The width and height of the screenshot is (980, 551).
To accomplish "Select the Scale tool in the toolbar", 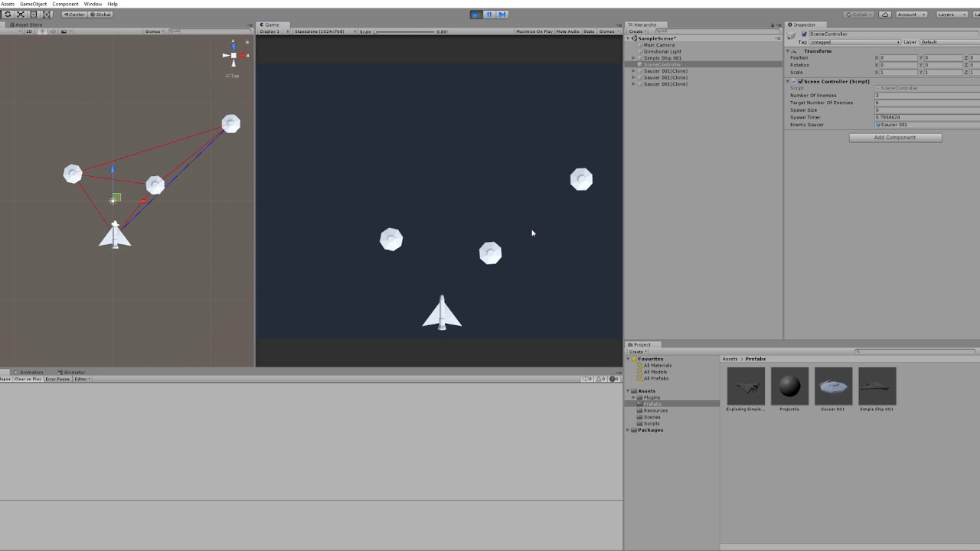I will (21, 14).
